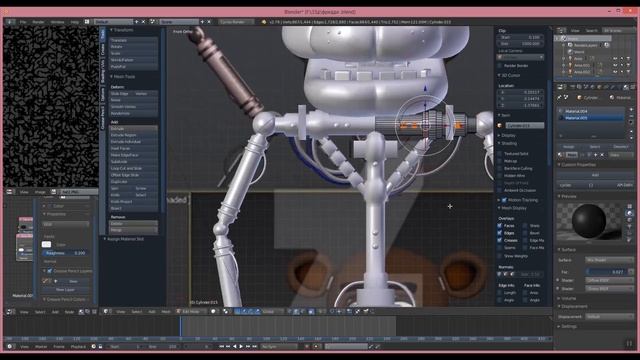Select Material.004 slot in material list

pos(591,111)
